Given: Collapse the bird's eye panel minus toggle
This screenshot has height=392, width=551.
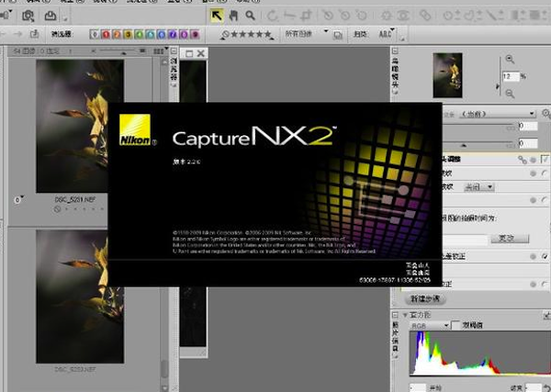Looking at the screenshot, I should (395, 51).
